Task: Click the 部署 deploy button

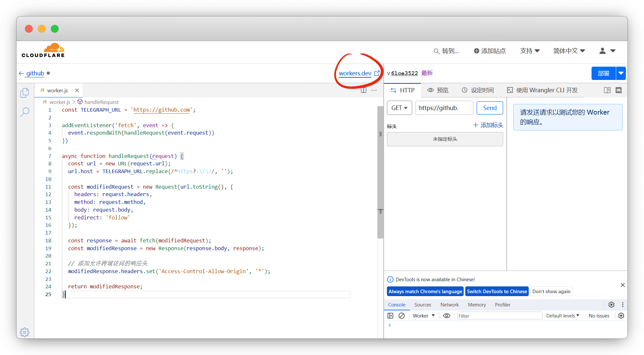Action: pyautogui.click(x=604, y=73)
